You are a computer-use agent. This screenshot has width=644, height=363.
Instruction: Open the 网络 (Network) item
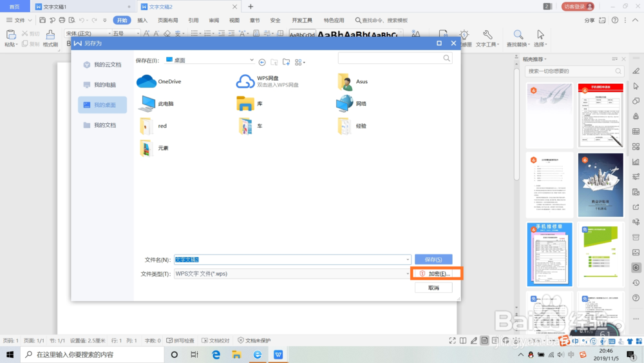351,104
